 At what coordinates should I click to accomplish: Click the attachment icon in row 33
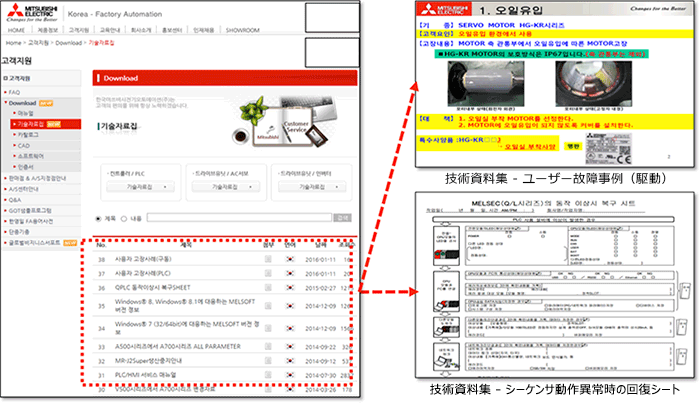268,345
